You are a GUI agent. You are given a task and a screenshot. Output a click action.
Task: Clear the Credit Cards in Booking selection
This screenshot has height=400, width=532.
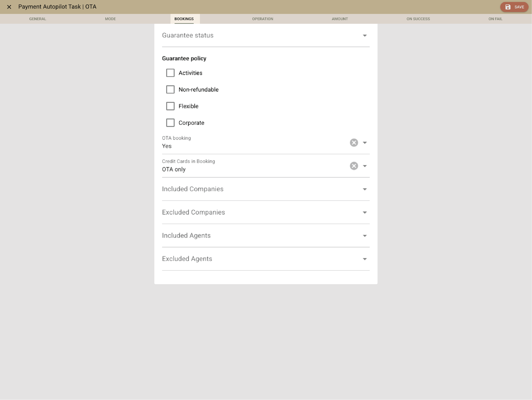(x=354, y=166)
